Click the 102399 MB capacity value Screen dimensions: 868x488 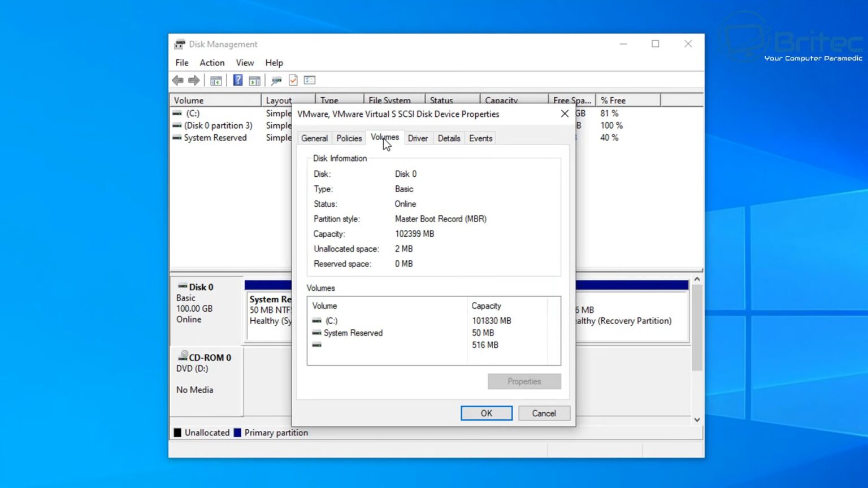(415, 234)
